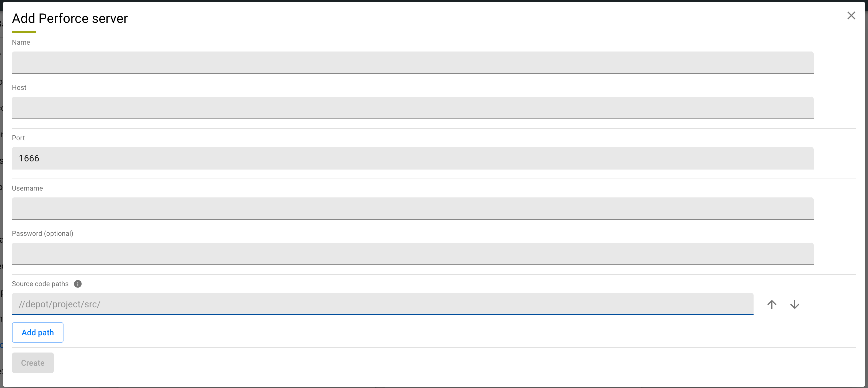
Task: Click the Username field label
Action: [x=27, y=189]
